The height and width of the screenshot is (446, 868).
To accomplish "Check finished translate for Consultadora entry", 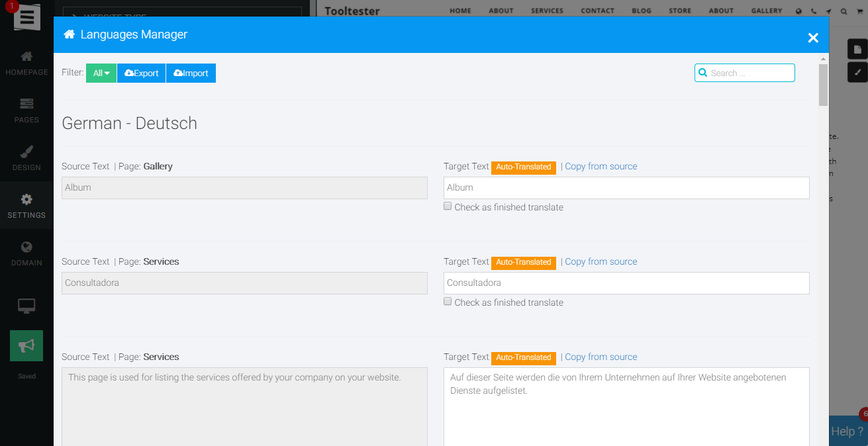I will 448,302.
